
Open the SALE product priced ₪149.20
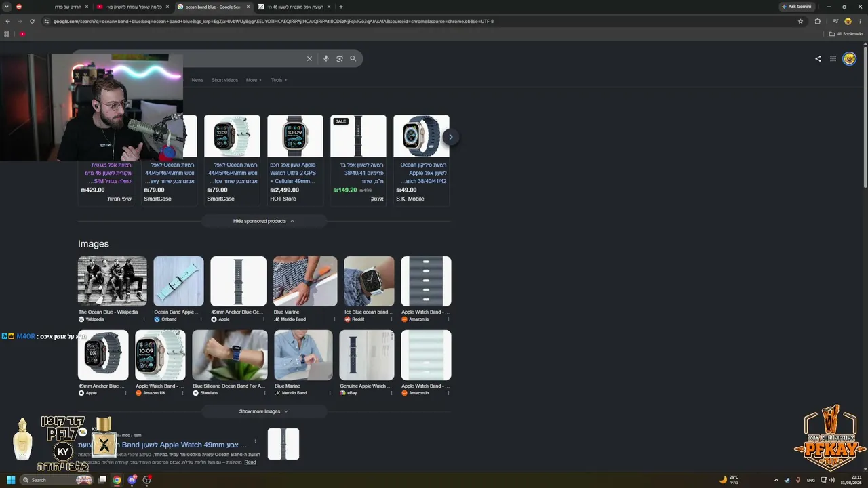click(x=358, y=159)
